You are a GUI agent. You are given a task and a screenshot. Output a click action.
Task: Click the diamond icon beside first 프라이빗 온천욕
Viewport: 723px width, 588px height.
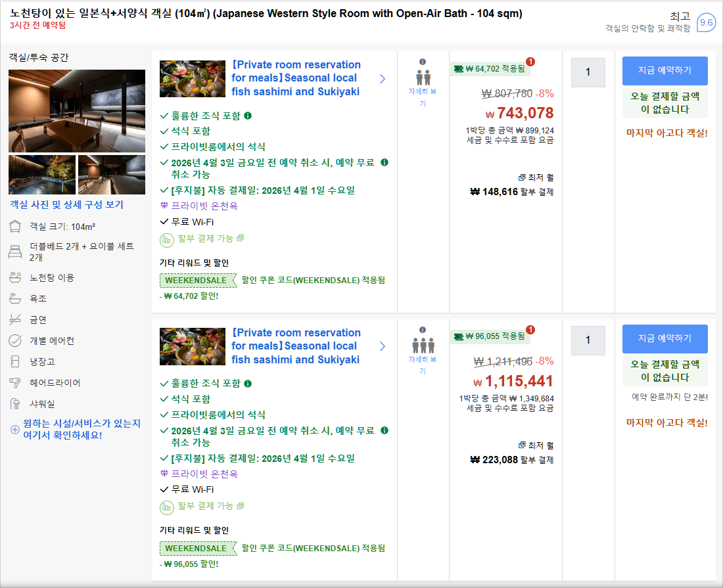point(164,206)
